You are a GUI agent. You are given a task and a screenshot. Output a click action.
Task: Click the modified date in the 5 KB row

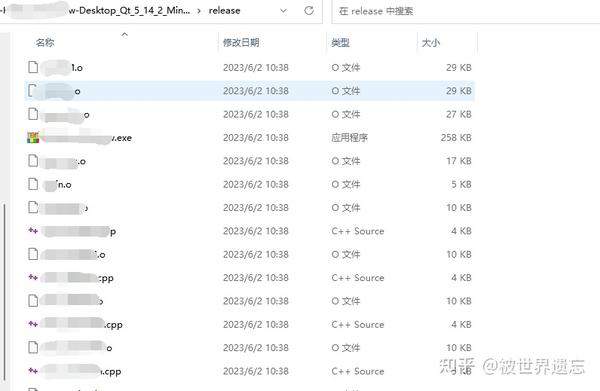[256, 184]
